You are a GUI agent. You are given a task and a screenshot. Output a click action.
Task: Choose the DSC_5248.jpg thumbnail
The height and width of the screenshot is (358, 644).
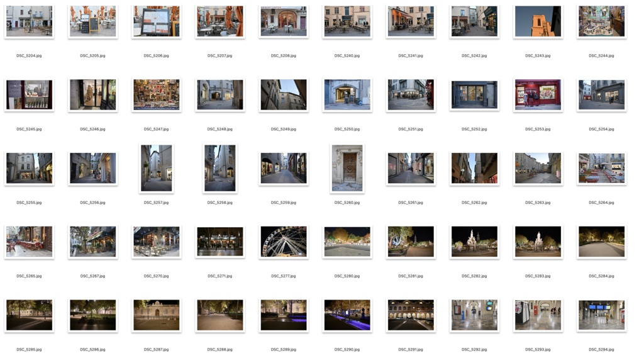[x=219, y=95]
